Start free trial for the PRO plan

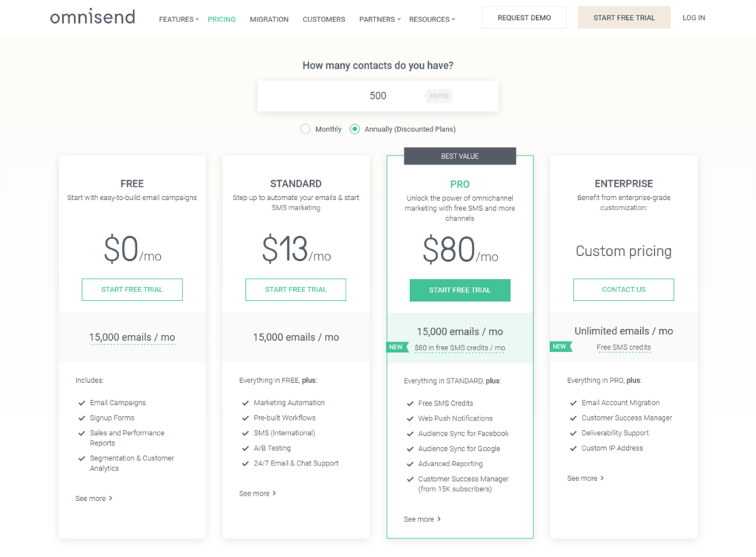click(460, 290)
